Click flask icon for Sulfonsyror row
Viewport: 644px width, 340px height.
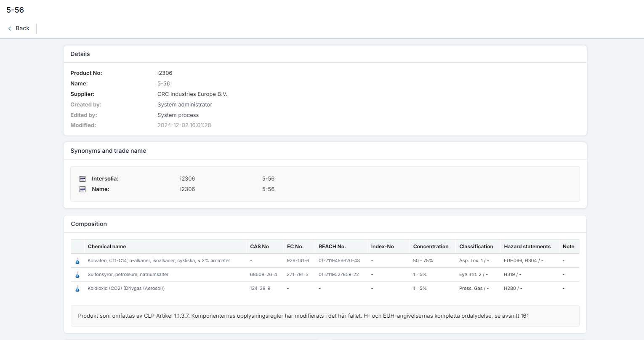pos(77,275)
